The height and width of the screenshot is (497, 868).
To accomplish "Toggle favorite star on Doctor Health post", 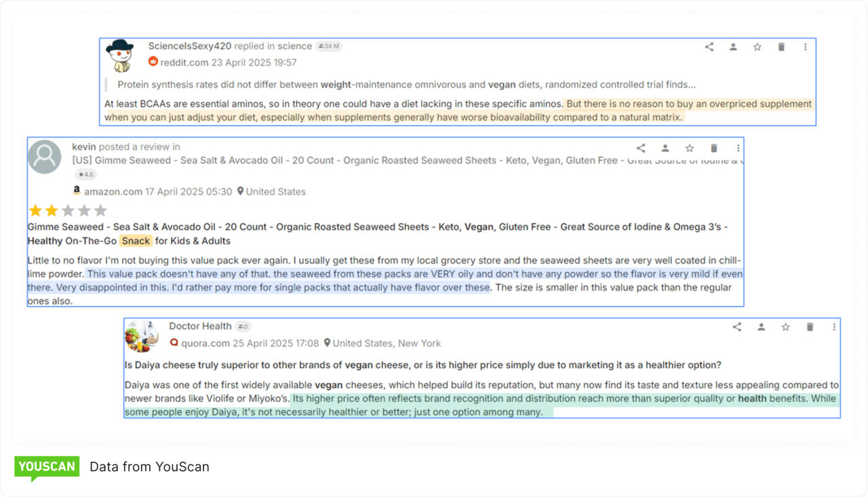I will [785, 327].
